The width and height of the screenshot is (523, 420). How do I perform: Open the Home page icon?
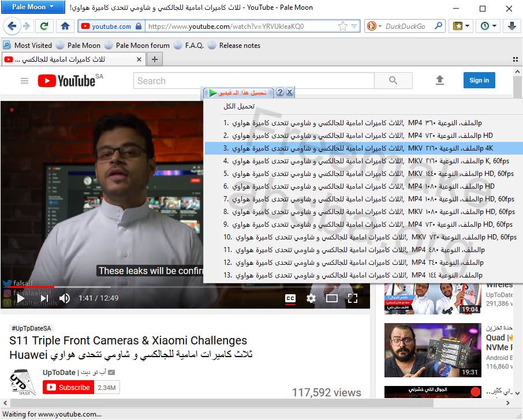pos(65,26)
